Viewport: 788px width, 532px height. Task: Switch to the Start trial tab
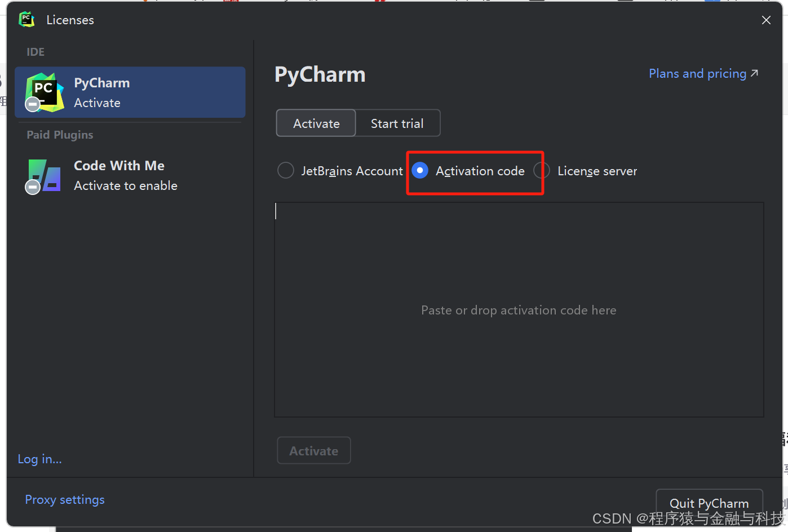[x=397, y=123]
